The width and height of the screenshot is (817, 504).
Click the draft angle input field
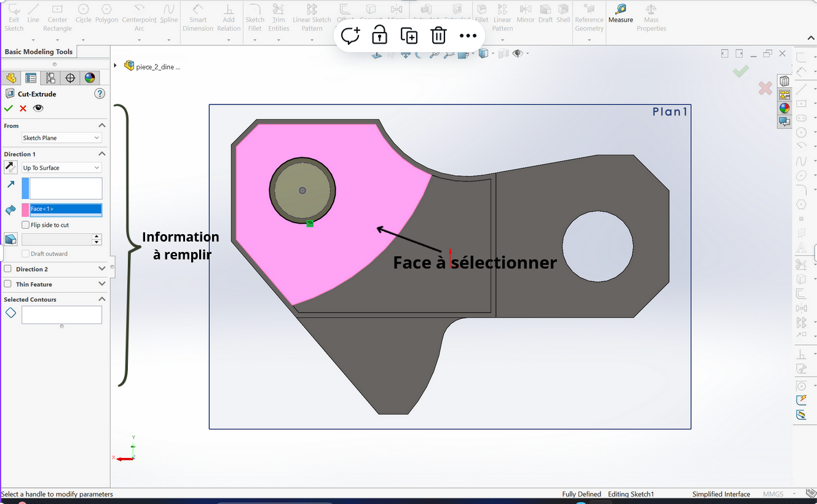[x=57, y=239]
